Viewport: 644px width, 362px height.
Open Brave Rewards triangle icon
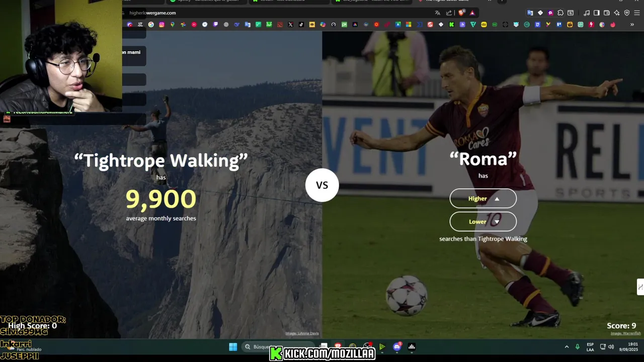pos(472,13)
